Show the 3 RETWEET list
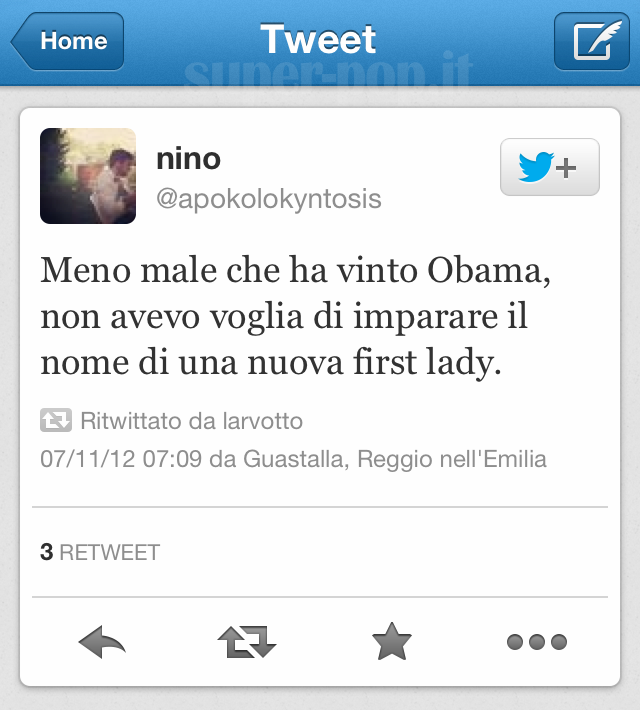 point(100,552)
